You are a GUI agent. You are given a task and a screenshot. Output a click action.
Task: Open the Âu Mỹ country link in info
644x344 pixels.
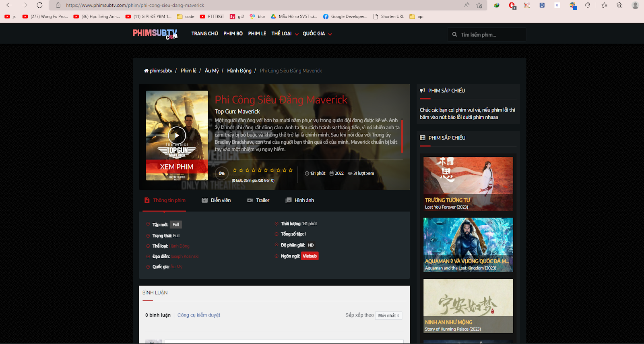point(176,267)
